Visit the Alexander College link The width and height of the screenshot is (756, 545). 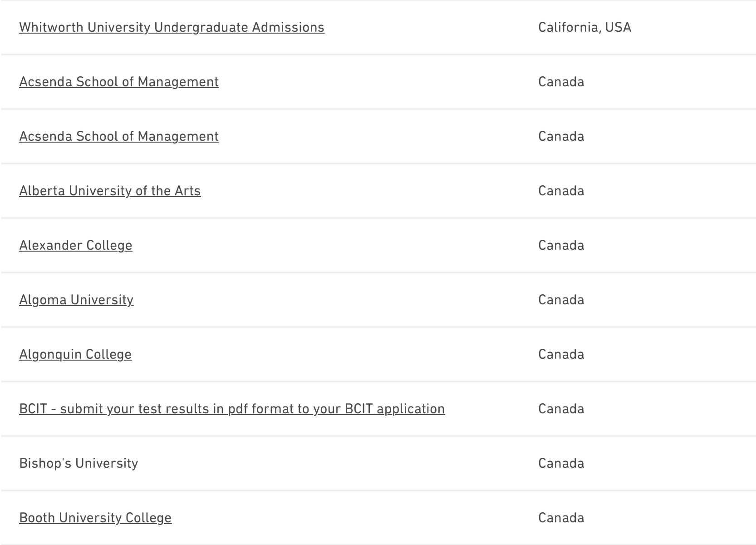76,245
